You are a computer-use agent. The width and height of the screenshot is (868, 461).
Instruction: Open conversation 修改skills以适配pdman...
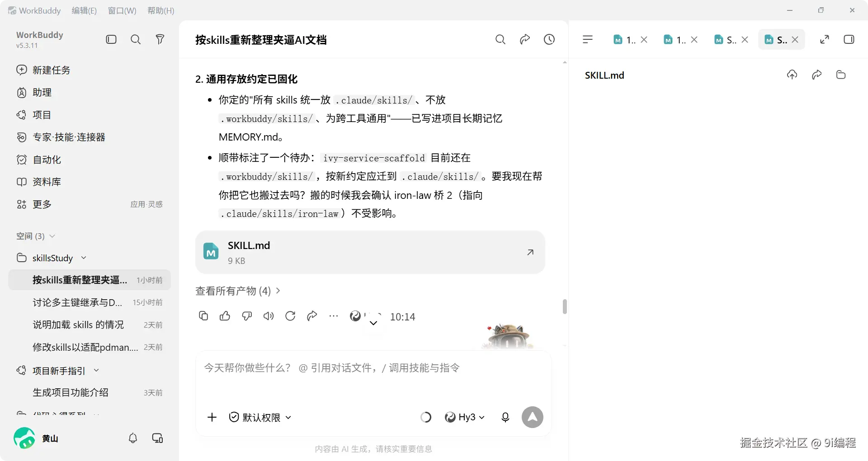pyautogui.click(x=90, y=347)
